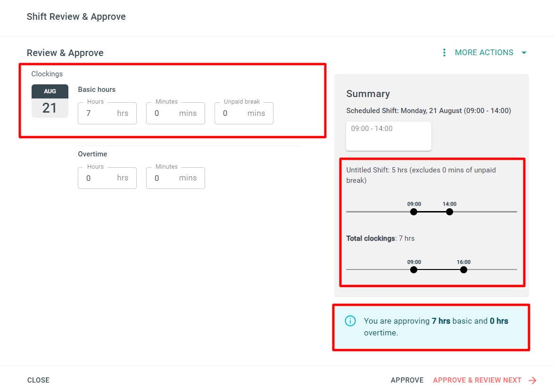Screen dimensions: 554x392
Task: Click the Scheduled Shift: Monday, 21 August text
Action: (429, 111)
